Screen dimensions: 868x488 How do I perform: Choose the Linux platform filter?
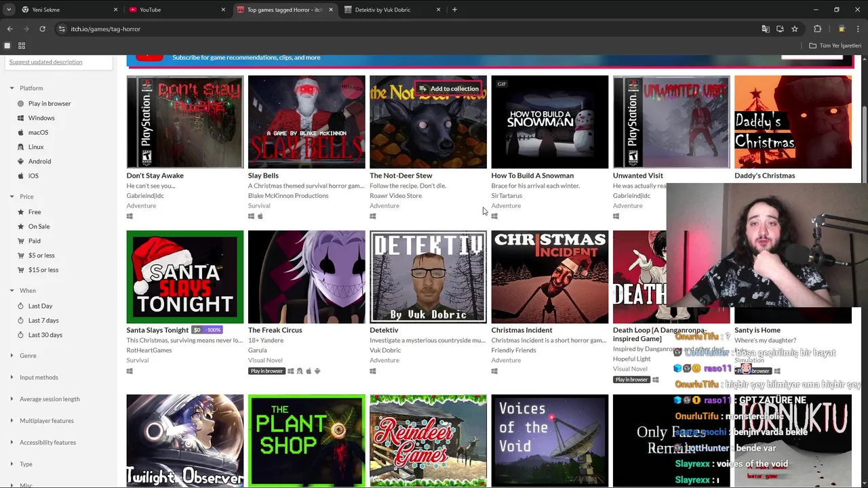pos(36,147)
